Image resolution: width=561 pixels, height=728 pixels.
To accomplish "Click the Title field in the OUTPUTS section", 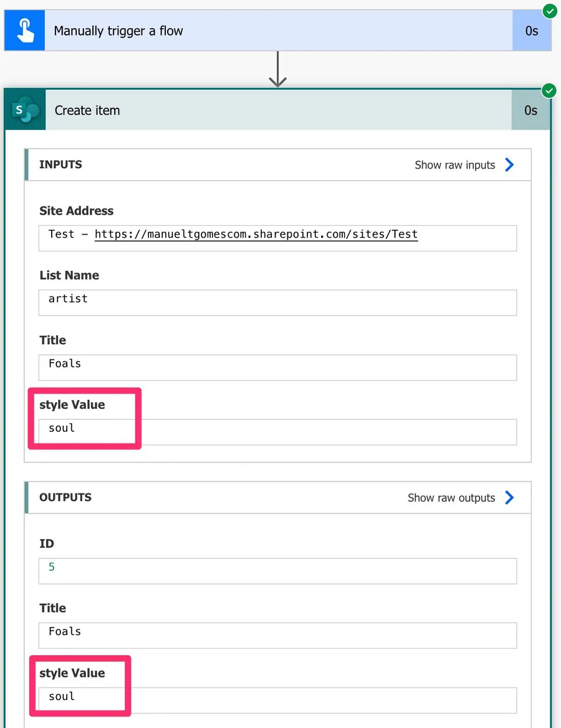I will click(277, 635).
